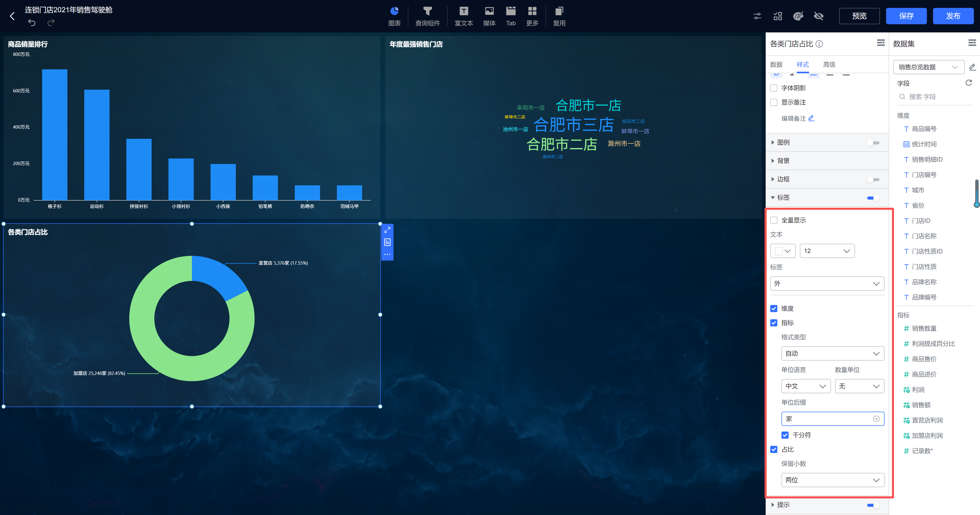Screen dimensions: 980x515
Task: Open the 保留小数 两位 dropdown
Action: (832, 480)
